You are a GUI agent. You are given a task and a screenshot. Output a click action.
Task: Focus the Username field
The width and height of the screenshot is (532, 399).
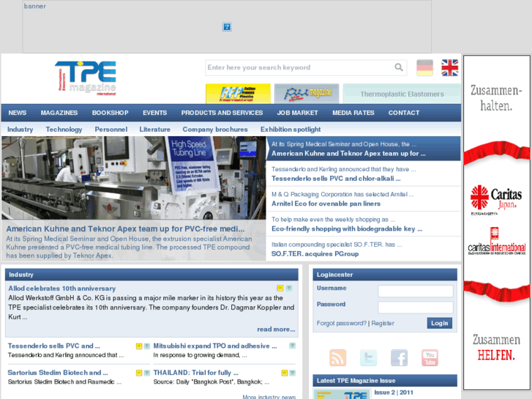pos(416,291)
